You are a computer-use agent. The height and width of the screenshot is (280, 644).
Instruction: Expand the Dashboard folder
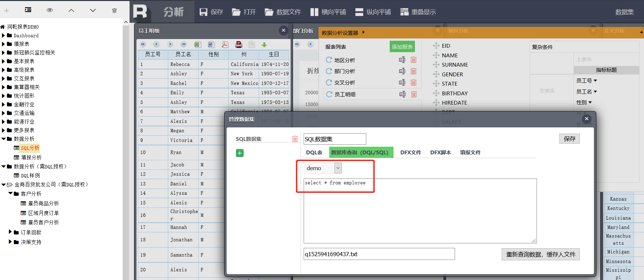pos(3,35)
